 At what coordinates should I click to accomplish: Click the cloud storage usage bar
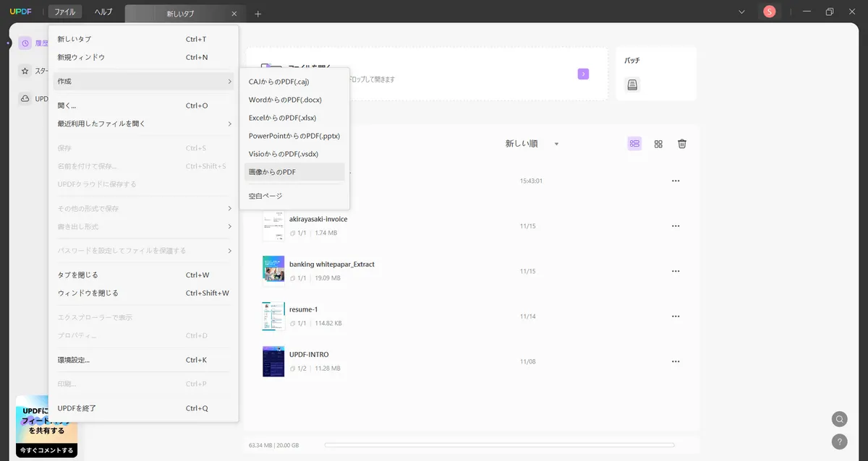coord(499,445)
